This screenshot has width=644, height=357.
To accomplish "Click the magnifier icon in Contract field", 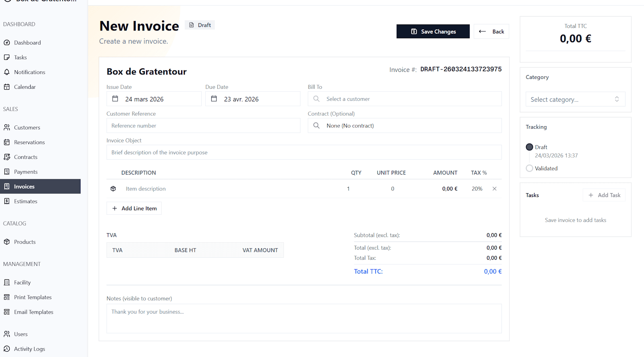I will (x=316, y=125).
